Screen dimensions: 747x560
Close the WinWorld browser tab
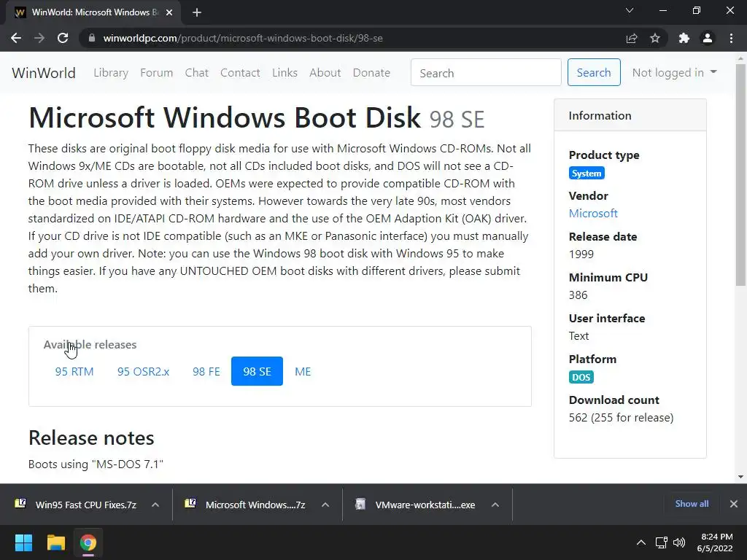(x=169, y=12)
